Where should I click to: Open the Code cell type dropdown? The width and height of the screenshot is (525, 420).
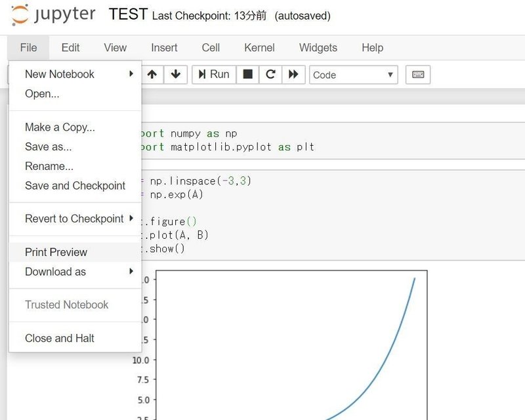coord(354,75)
